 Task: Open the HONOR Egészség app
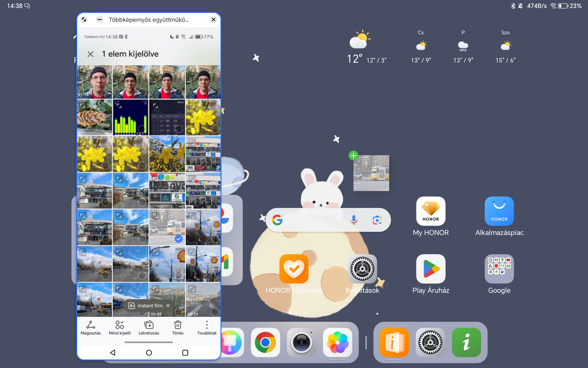[294, 274]
